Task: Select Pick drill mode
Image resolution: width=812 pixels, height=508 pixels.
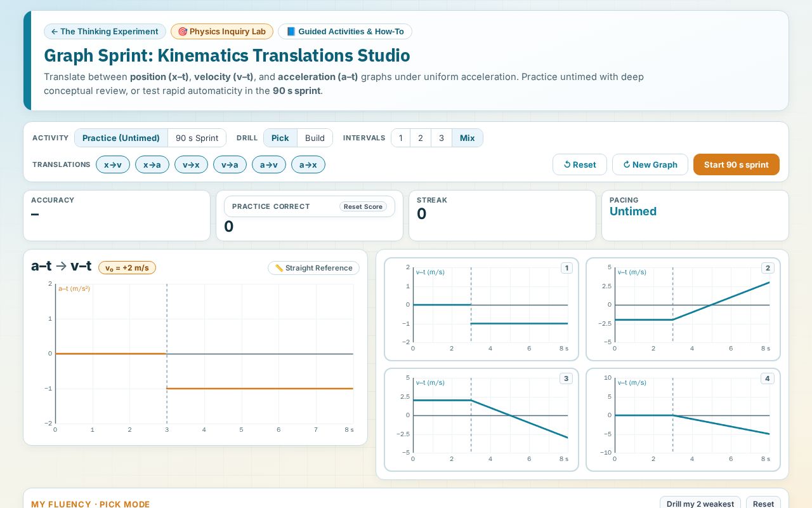Action: (280, 138)
